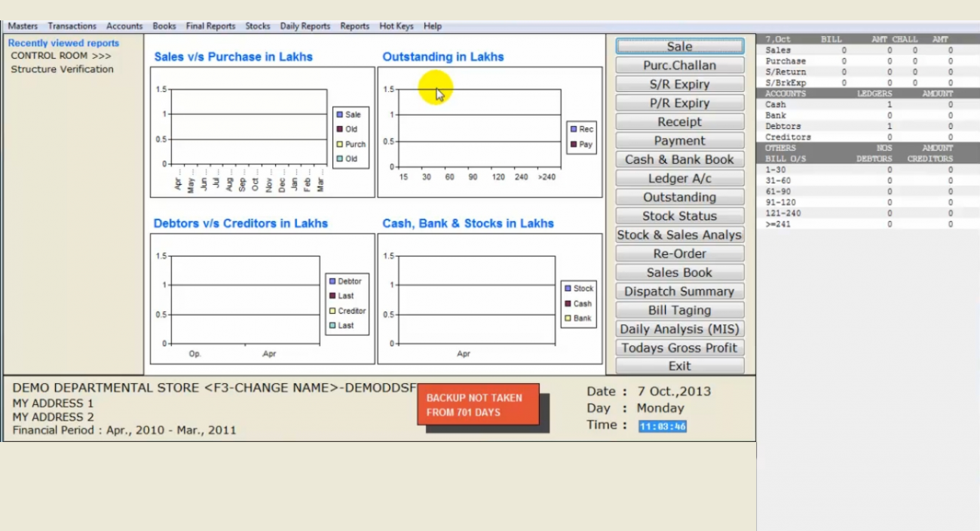Open the Reports menu
The image size is (980, 531).
[354, 26]
